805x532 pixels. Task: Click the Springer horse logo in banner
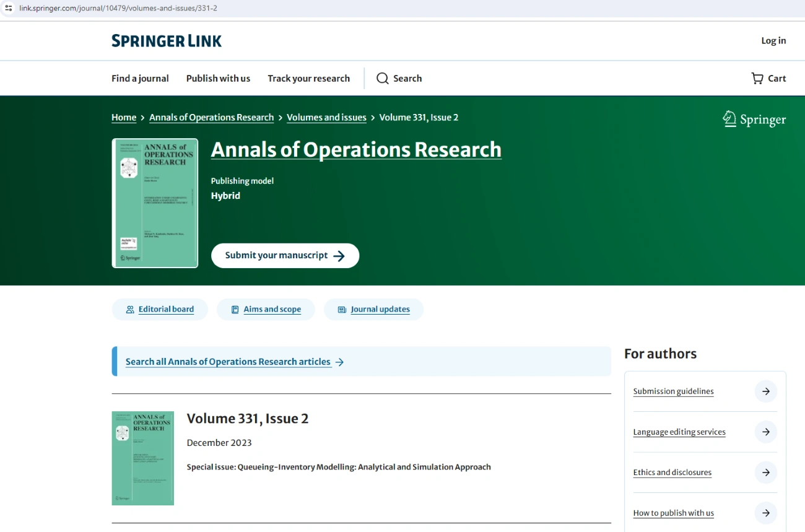pyautogui.click(x=729, y=119)
